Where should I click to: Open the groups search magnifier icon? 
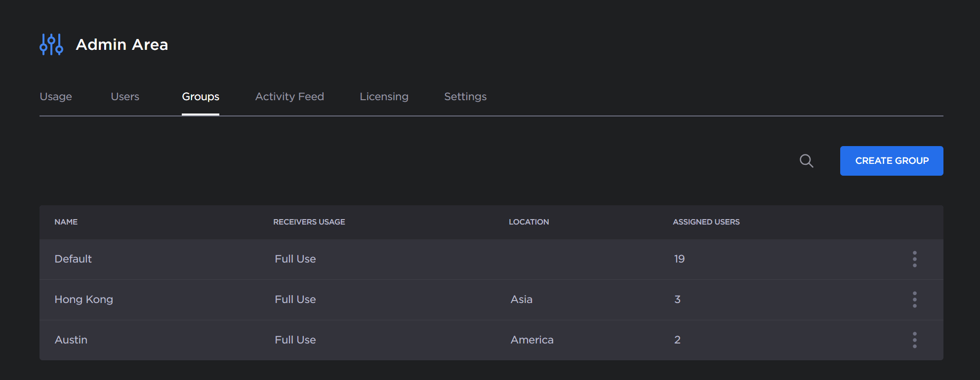point(806,161)
